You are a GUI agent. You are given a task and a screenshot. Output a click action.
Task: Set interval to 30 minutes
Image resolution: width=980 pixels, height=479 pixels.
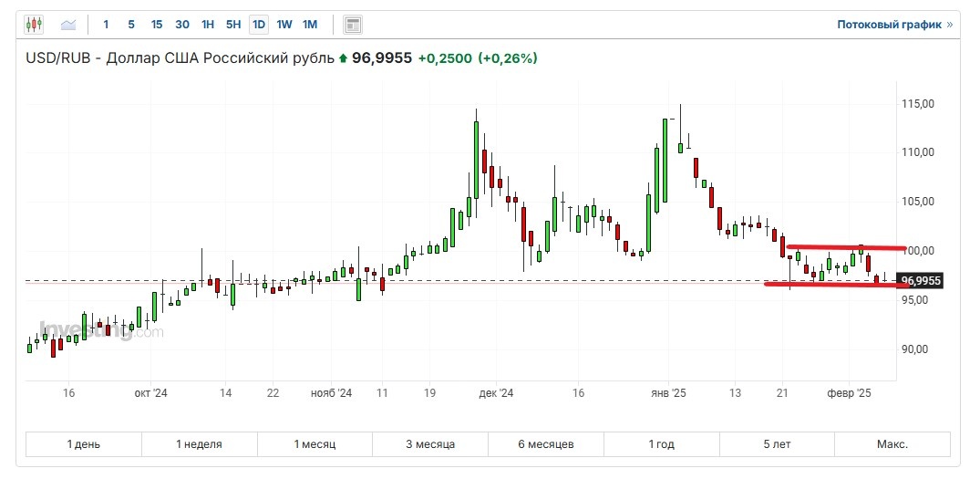point(182,25)
